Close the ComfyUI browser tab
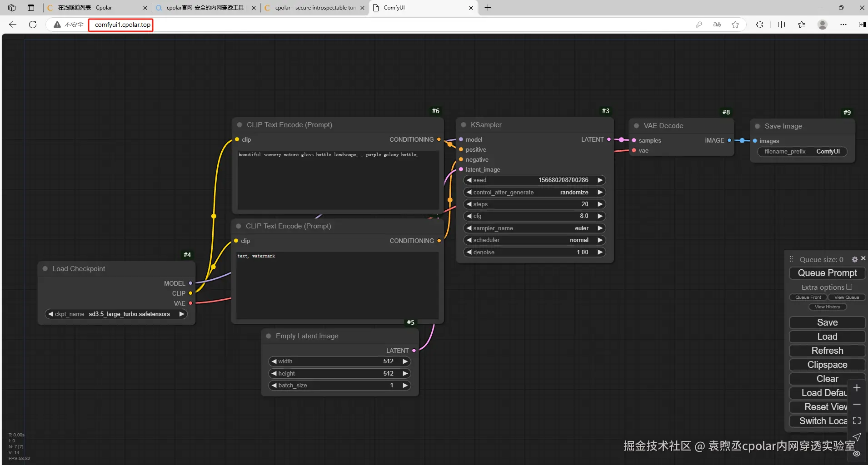This screenshot has height=465, width=868. [471, 8]
